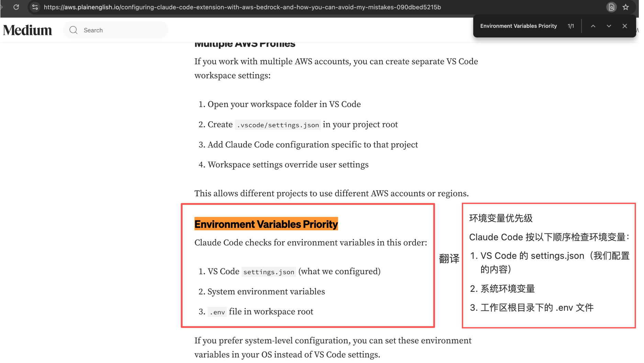Click the settings.json inline code in priority list
This screenshot has width=644, height=363.
(269, 272)
